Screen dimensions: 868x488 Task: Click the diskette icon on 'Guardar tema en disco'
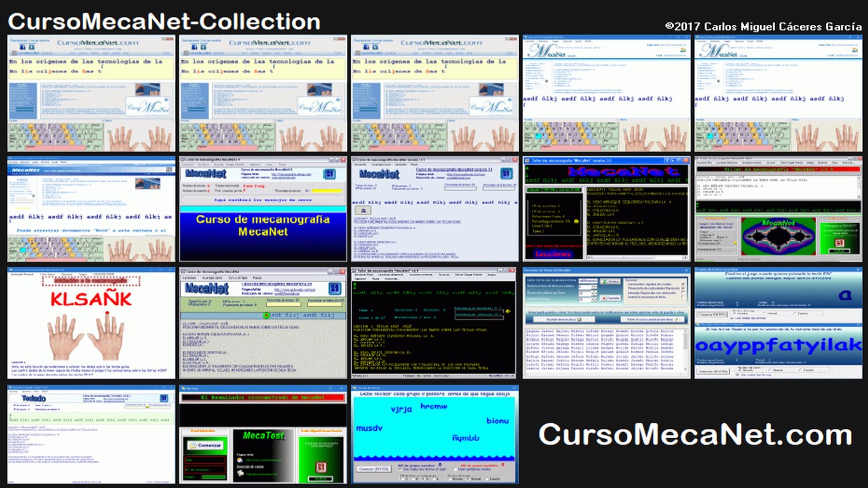point(579,319)
